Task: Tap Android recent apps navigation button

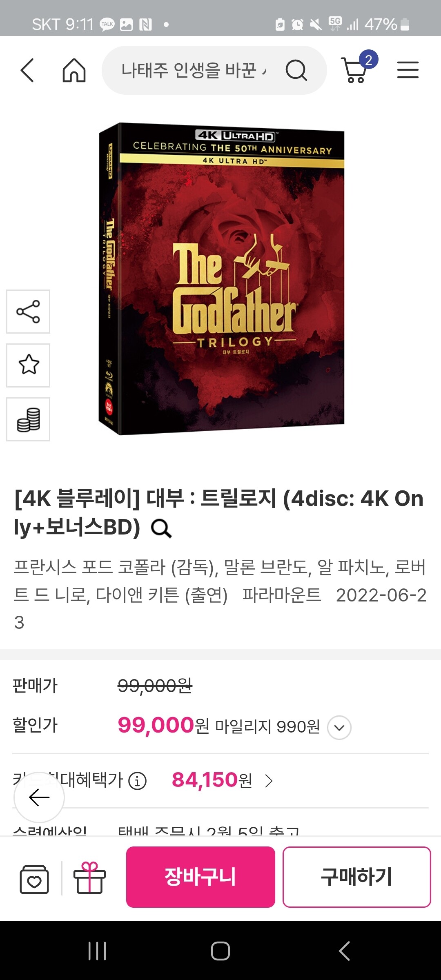Action: (97, 951)
